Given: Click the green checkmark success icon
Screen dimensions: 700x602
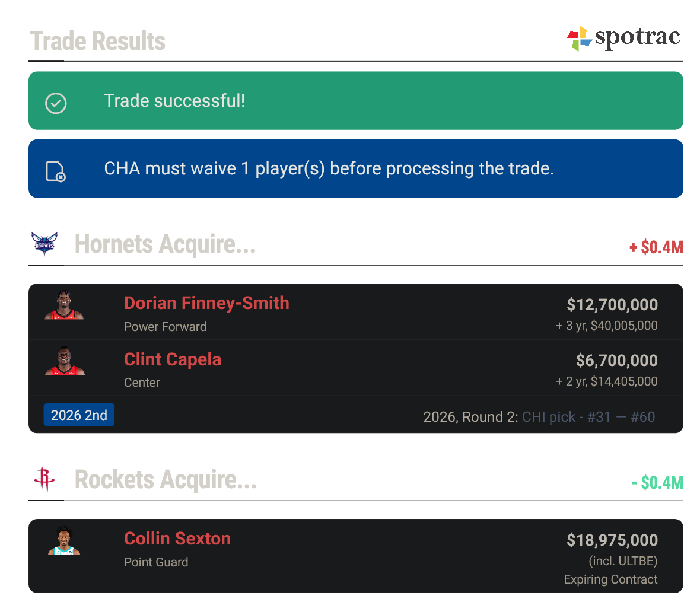Looking at the screenshot, I should point(56,103).
